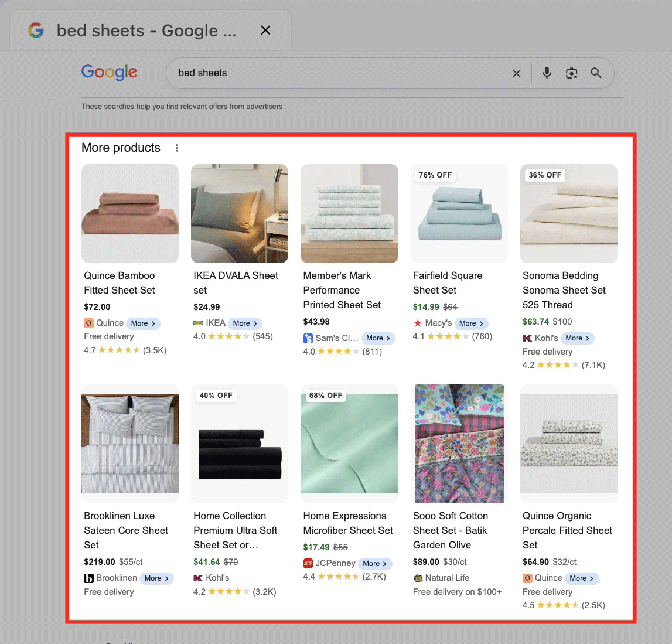Viewport: 672px width, 644px height.
Task: Open More products three-dot menu
Action: point(176,148)
